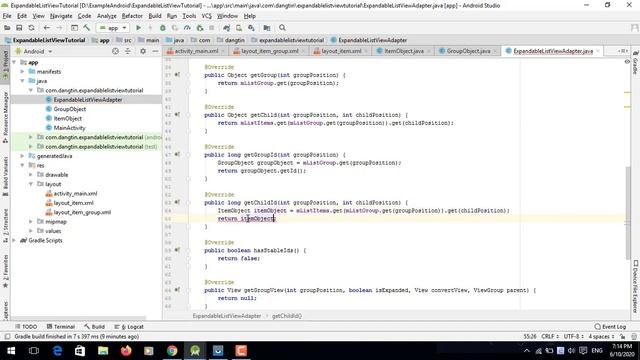Open the TODO tool window

point(26,327)
